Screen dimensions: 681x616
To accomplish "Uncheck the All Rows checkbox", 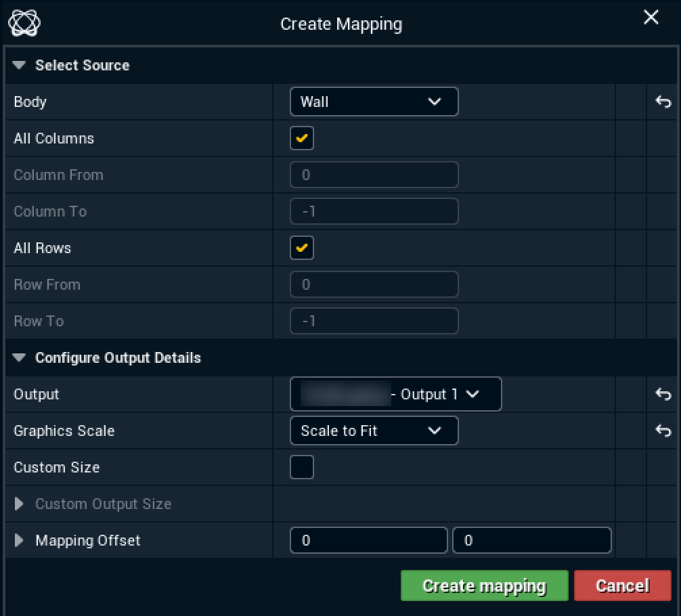I will [302, 248].
